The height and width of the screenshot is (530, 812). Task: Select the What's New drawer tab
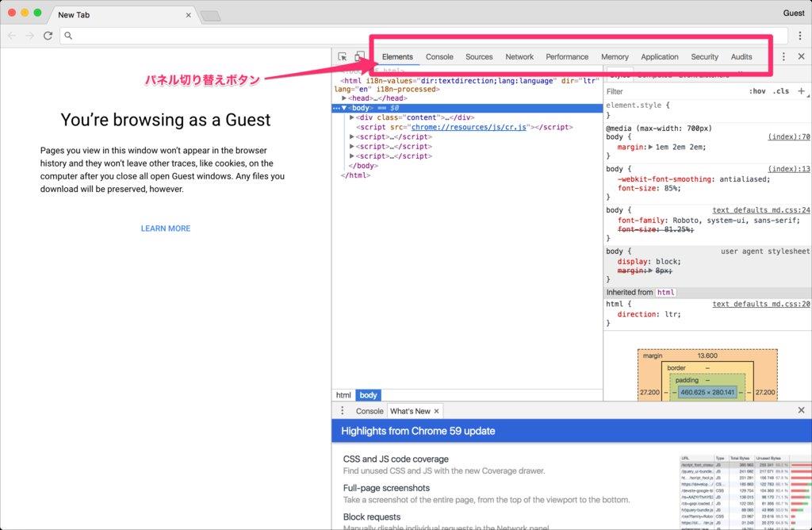[x=410, y=411]
